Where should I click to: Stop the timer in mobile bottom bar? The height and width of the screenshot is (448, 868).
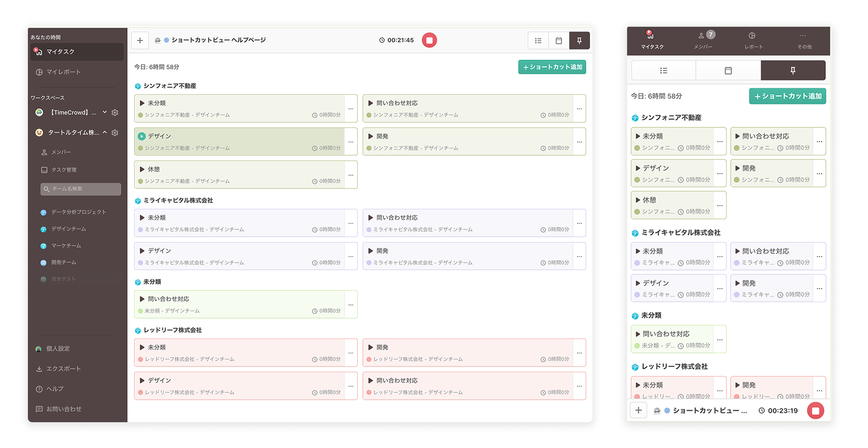pyautogui.click(x=815, y=411)
